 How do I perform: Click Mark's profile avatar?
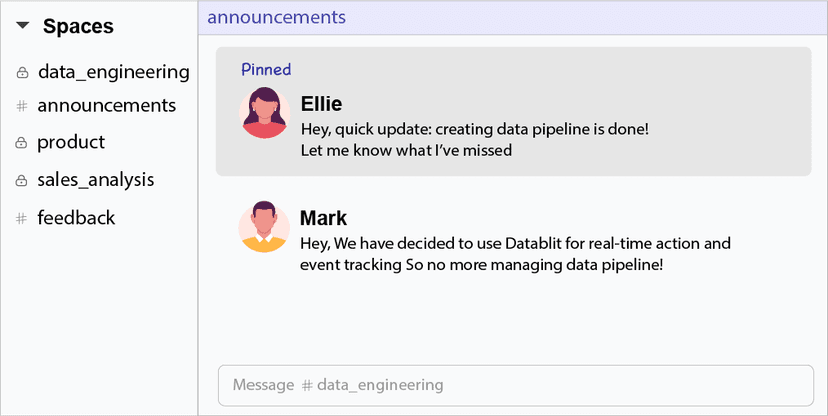[x=264, y=227]
